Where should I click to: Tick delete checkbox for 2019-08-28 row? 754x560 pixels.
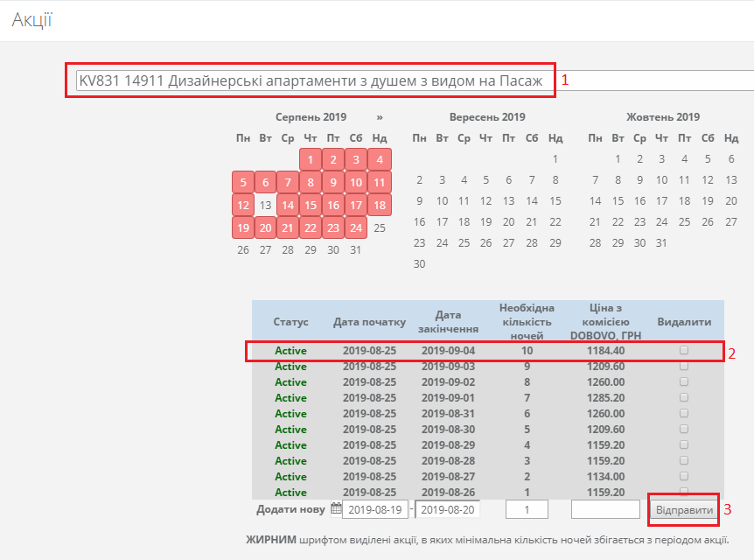click(x=684, y=460)
